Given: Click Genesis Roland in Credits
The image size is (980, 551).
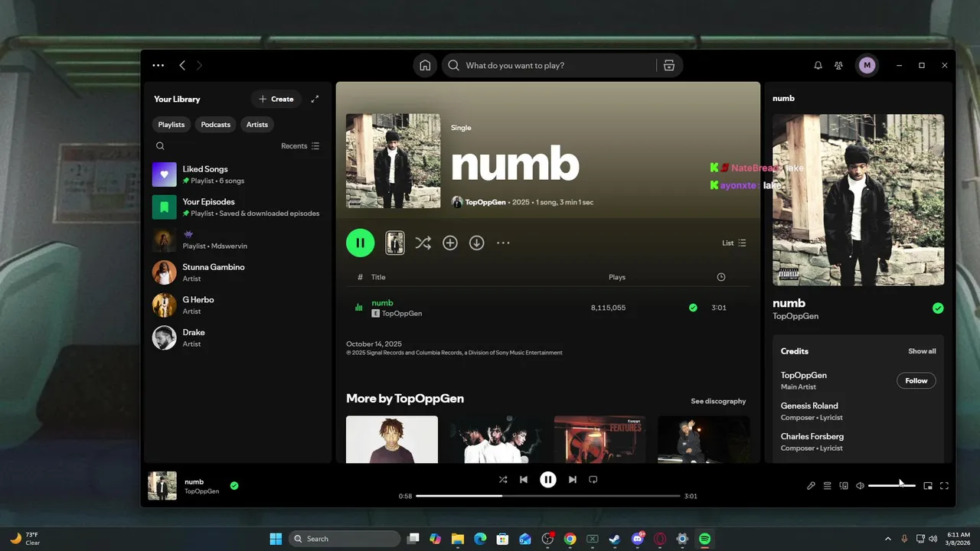Looking at the screenshot, I should coord(809,406).
